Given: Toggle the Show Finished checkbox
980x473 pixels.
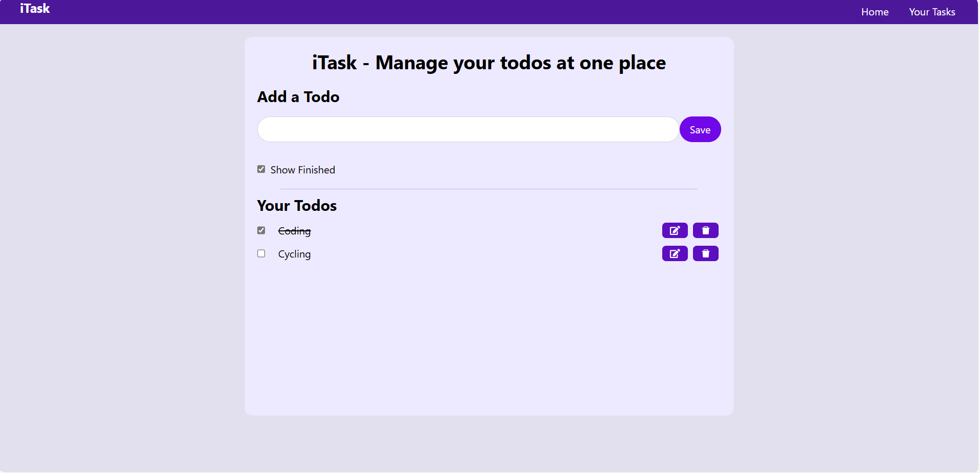Looking at the screenshot, I should [x=261, y=169].
